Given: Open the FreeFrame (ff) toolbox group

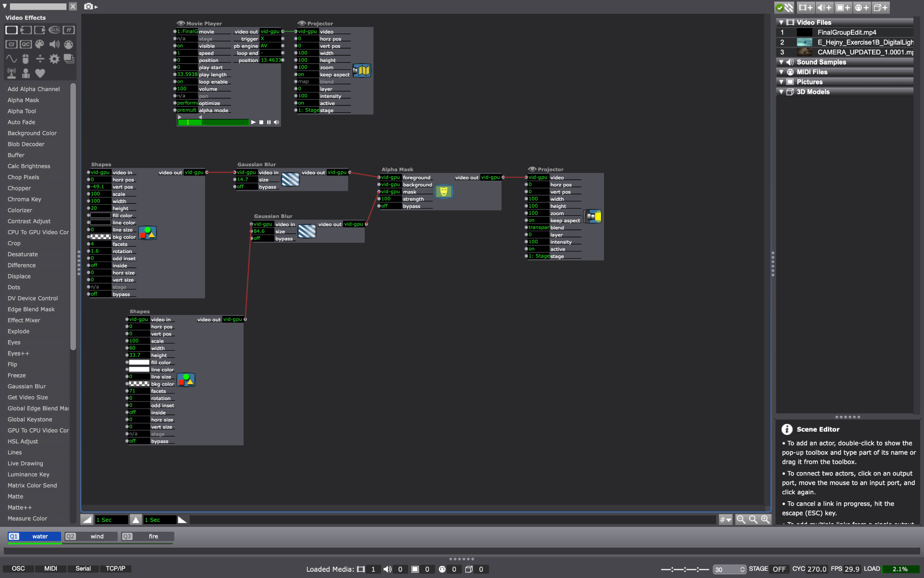Looking at the screenshot, I should [x=69, y=30].
